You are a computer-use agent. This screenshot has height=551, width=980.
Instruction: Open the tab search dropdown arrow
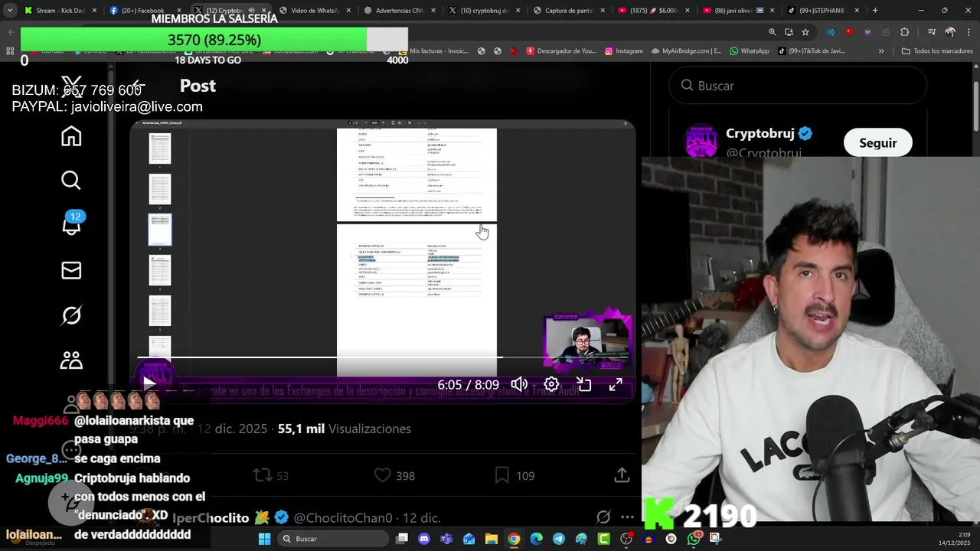(x=10, y=11)
